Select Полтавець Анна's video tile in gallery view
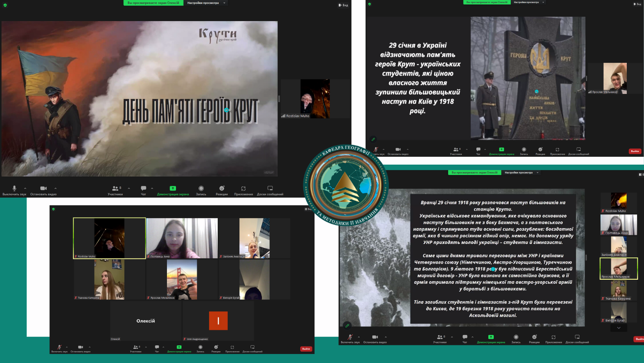Viewport: 644px width, 363px height. pyautogui.click(x=182, y=238)
